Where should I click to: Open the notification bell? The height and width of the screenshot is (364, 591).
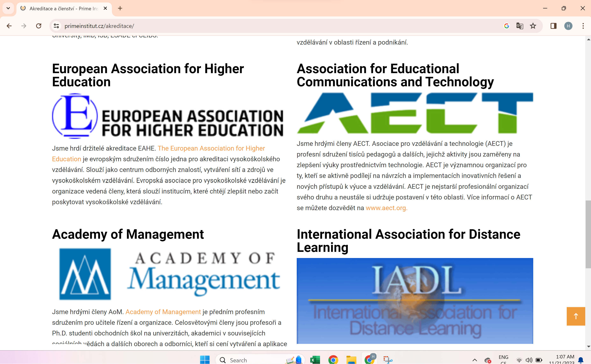pos(581,360)
